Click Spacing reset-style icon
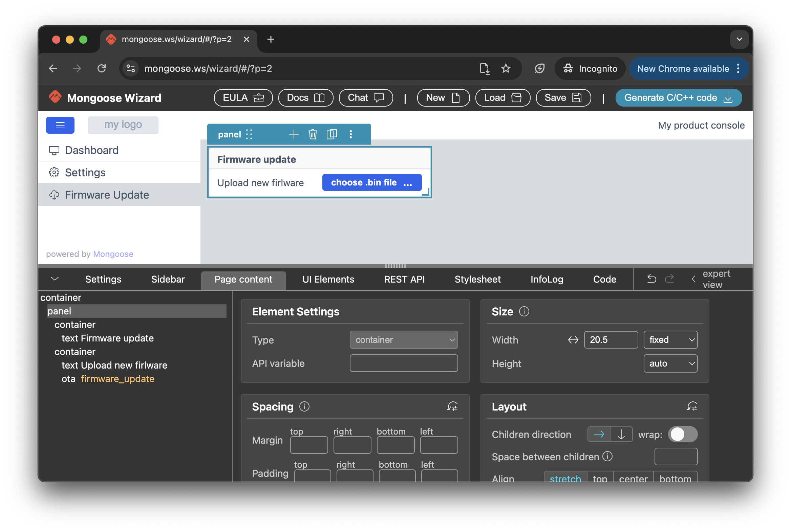The width and height of the screenshot is (791, 532). [452, 406]
